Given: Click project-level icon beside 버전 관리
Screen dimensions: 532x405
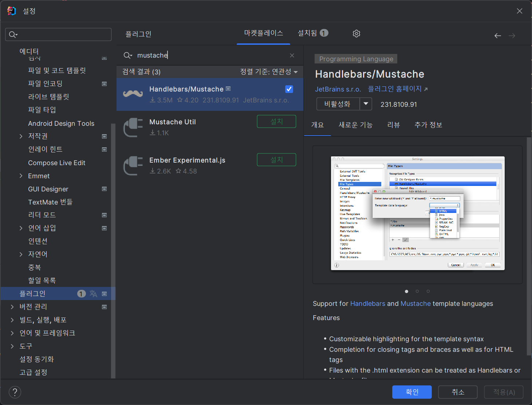Looking at the screenshot, I should pyautogui.click(x=105, y=307).
